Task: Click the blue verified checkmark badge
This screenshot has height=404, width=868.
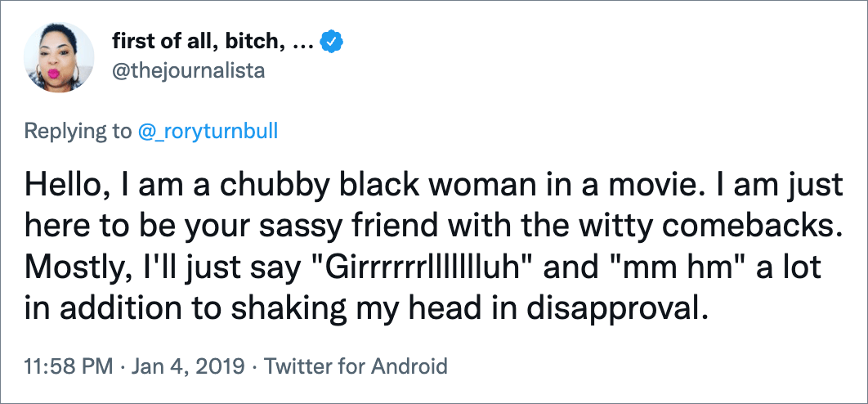Action: (333, 43)
